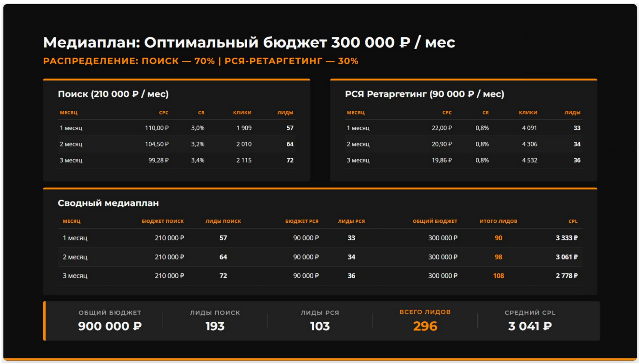Click the 'БЮДЖЕТ РСЯ' column header
This screenshot has width=639, height=364.
coord(302,221)
